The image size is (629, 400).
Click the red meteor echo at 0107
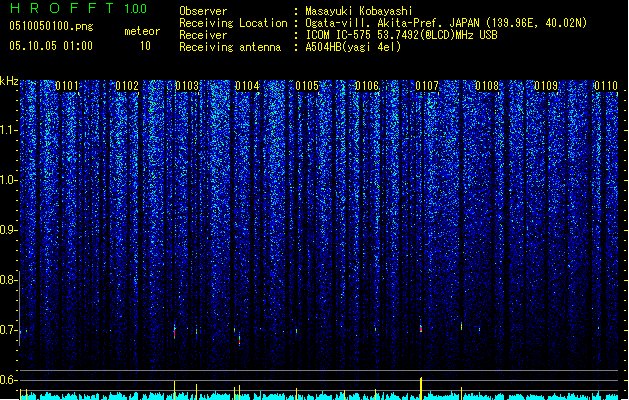421,328
